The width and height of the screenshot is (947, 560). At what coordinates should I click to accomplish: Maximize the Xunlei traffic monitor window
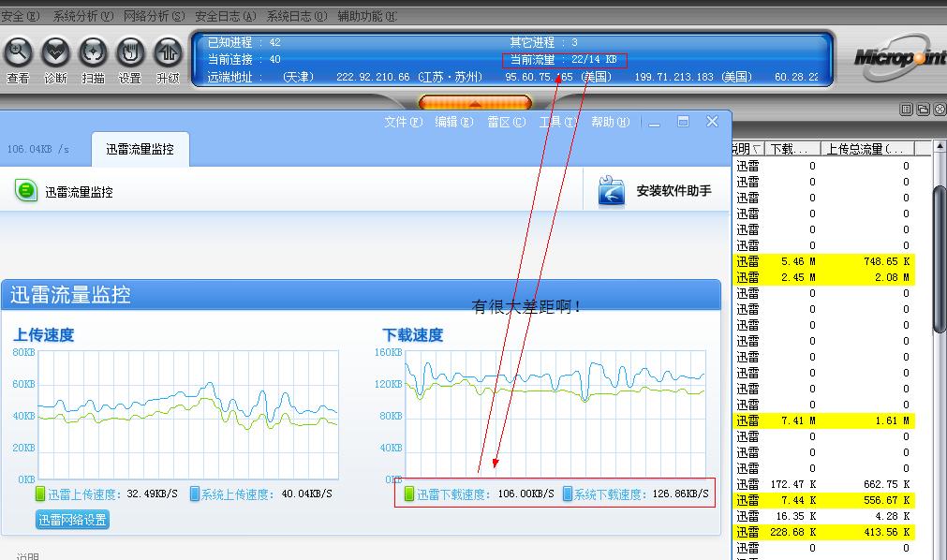683,122
